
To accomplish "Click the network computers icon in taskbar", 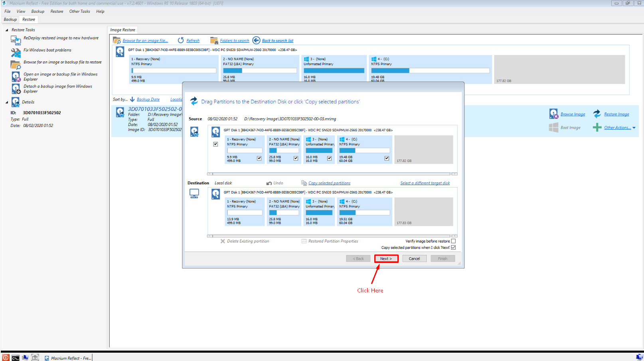I will (25, 358).
